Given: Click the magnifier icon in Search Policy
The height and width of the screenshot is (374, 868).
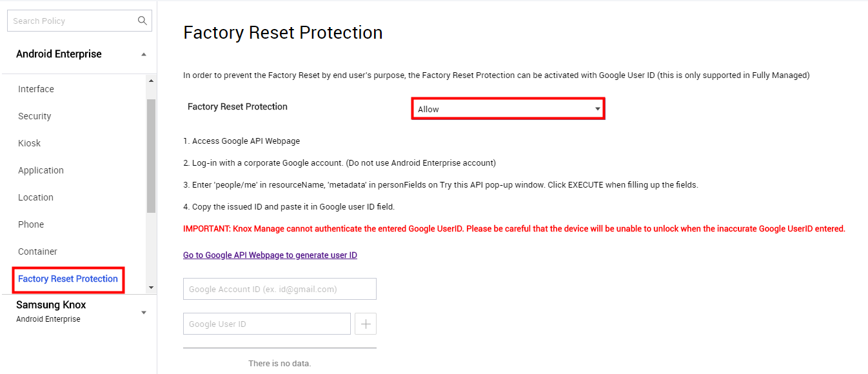Looking at the screenshot, I should (x=143, y=21).
